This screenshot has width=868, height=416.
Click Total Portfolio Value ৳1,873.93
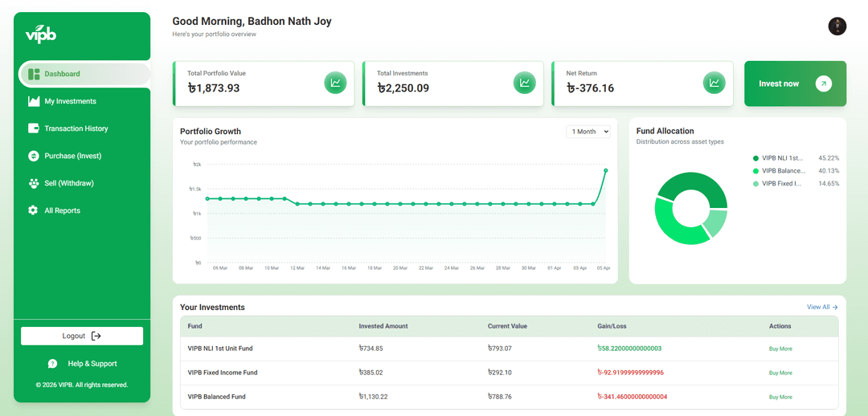(x=214, y=88)
